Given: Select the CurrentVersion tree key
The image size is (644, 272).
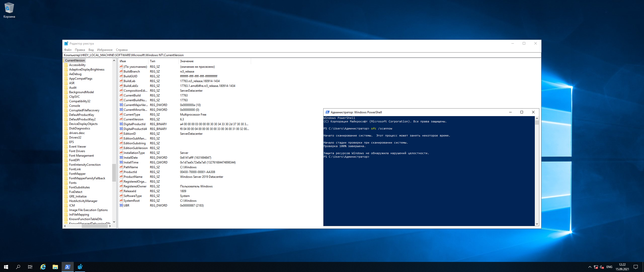Looking at the screenshot, I should click(75, 60).
